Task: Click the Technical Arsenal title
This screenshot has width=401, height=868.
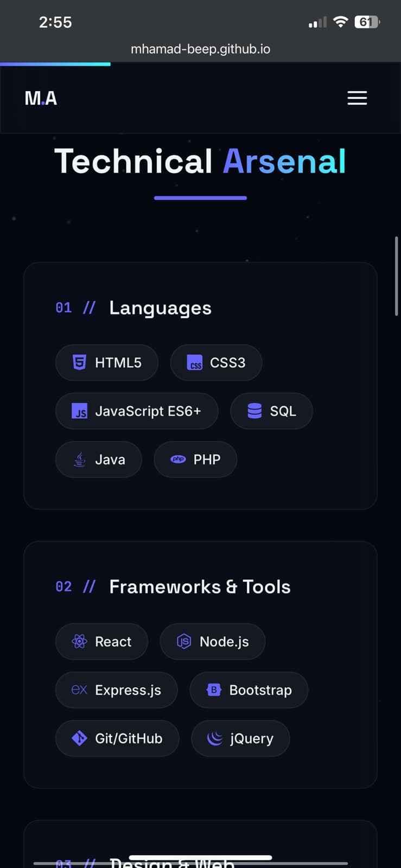Action: point(200,161)
